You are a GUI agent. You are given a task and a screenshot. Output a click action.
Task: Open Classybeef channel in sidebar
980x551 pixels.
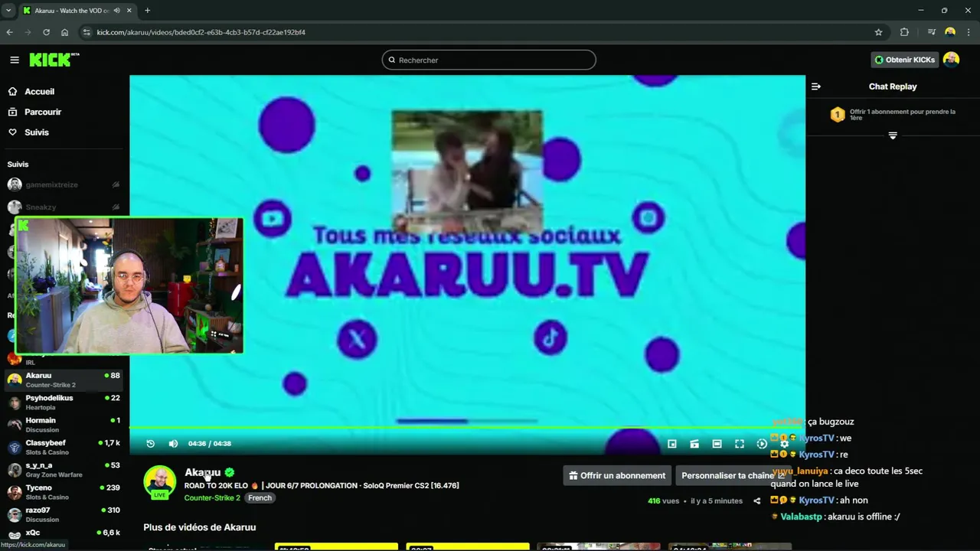[x=64, y=447]
